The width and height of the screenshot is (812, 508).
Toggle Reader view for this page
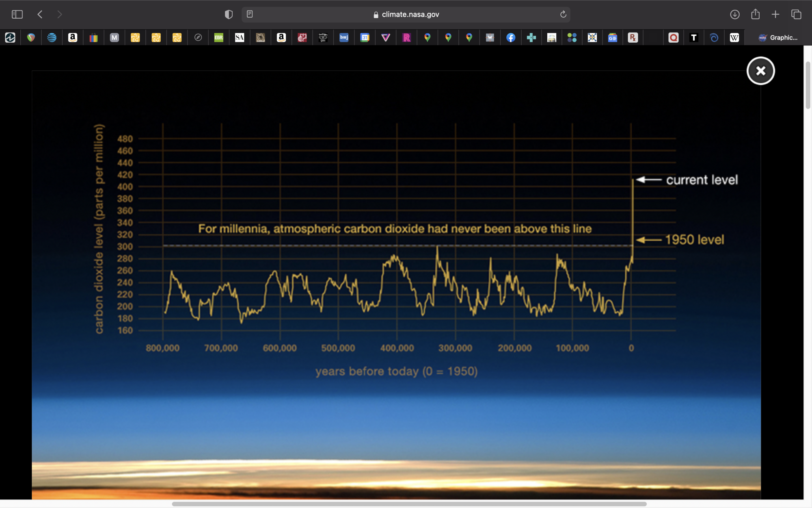pos(248,14)
